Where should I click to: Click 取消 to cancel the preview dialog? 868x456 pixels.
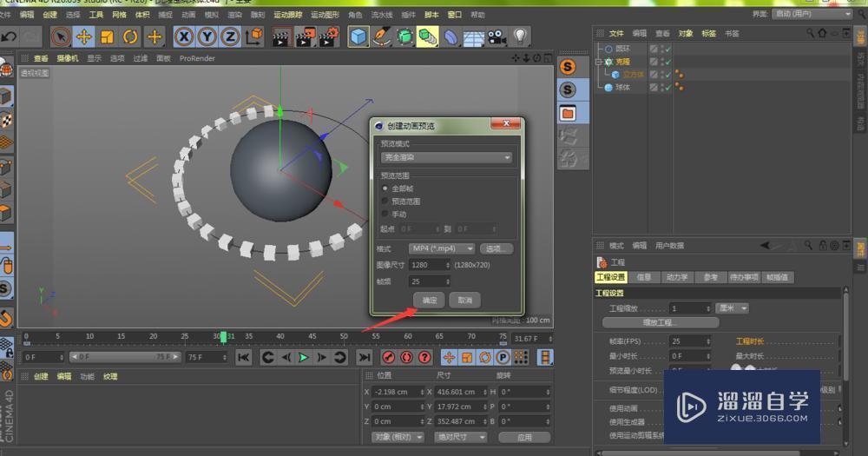point(465,301)
